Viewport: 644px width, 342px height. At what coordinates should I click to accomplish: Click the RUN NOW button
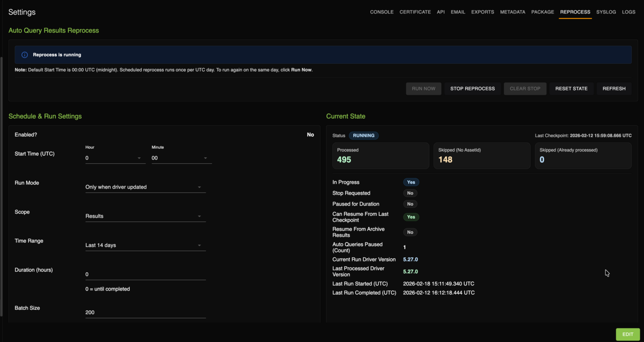tap(423, 89)
